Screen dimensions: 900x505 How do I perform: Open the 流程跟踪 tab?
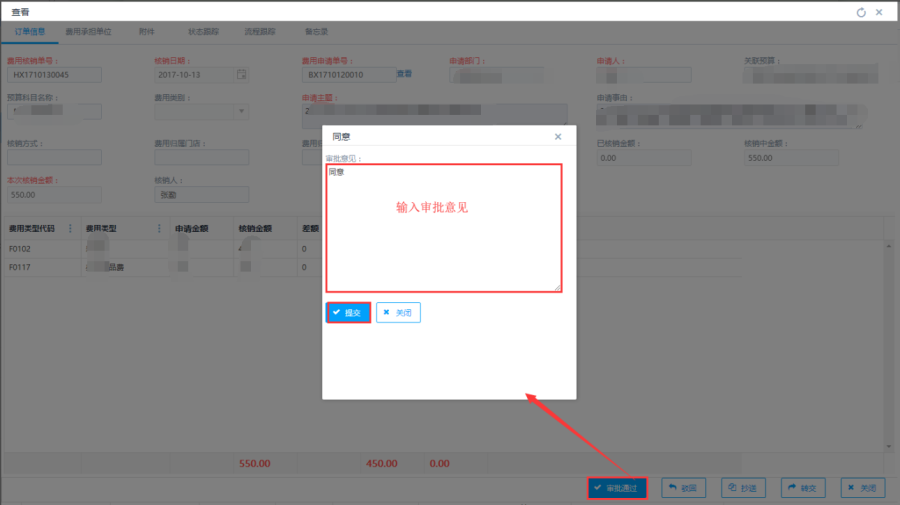[x=259, y=32]
